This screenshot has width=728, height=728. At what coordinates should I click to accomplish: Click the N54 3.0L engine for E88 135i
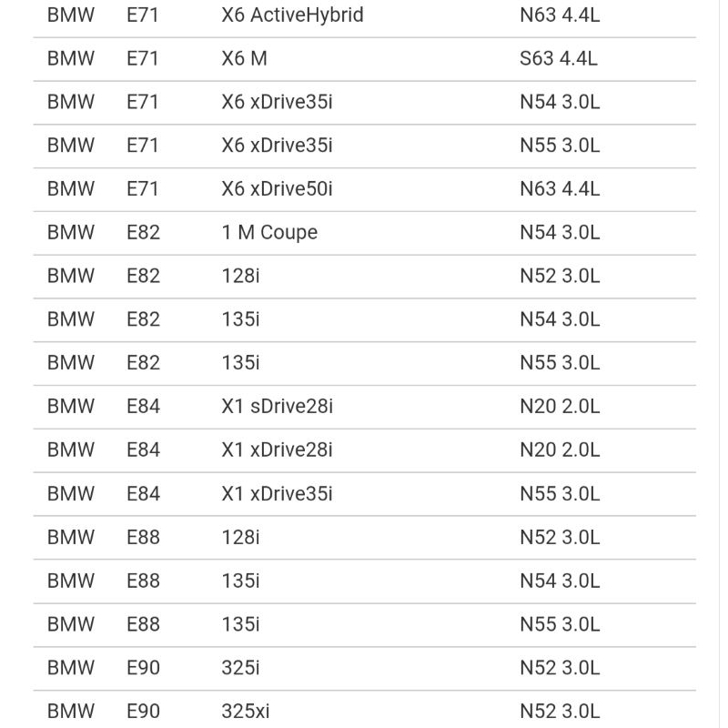[x=560, y=581]
